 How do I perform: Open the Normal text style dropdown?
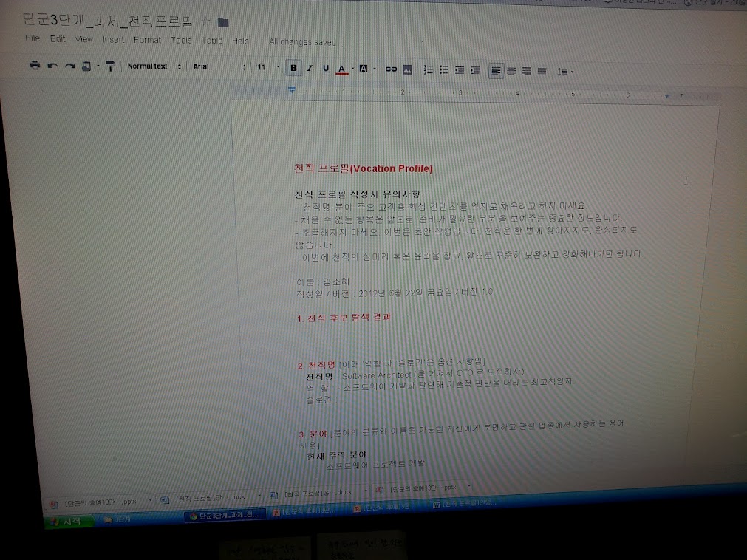tap(151, 66)
